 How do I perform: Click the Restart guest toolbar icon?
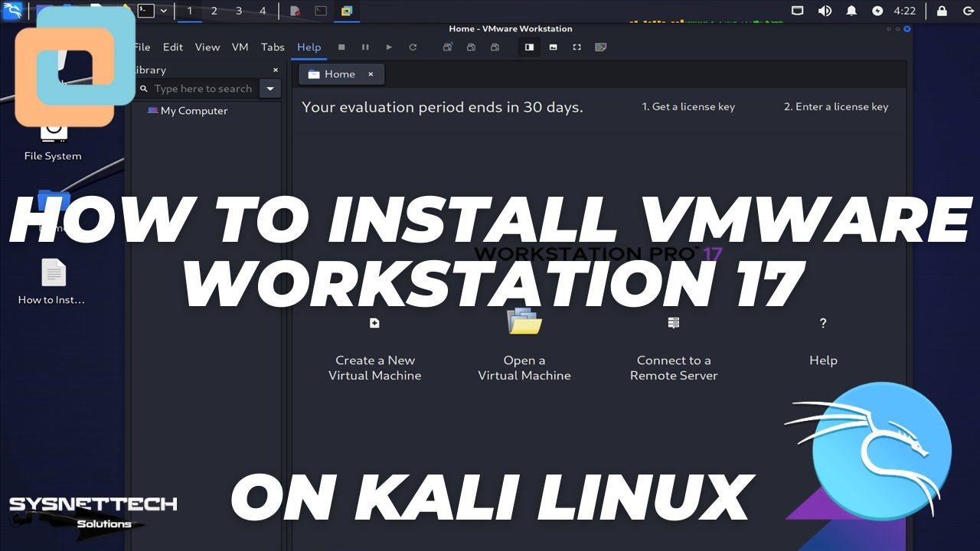pyautogui.click(x=413, y=47)
